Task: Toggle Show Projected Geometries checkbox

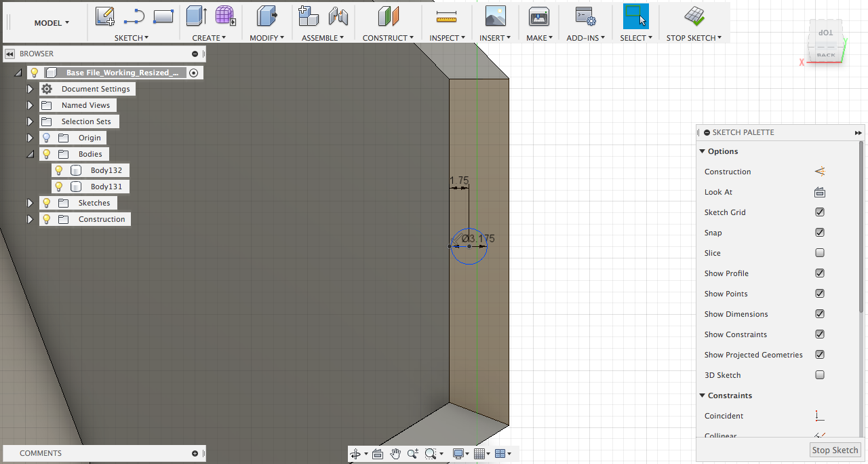Action: (820, 355)
